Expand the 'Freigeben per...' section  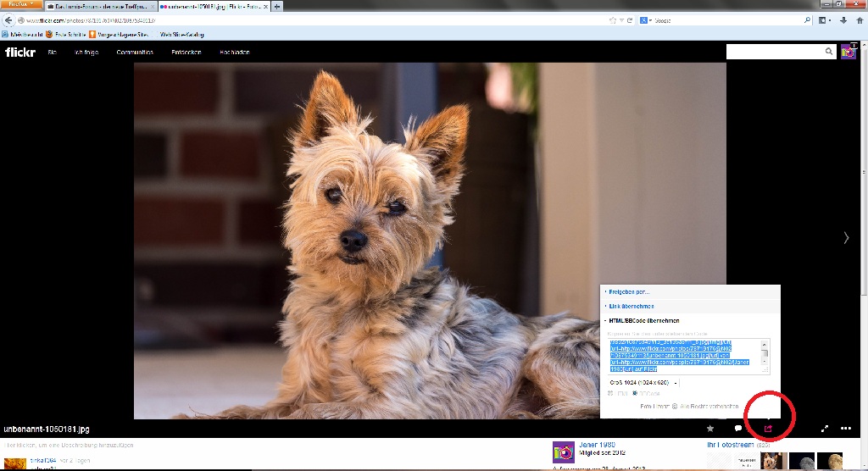(629, 291)
